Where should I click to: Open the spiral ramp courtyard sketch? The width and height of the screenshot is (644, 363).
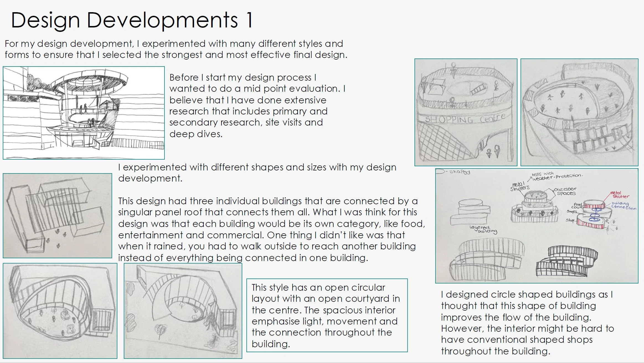[183, 311]
